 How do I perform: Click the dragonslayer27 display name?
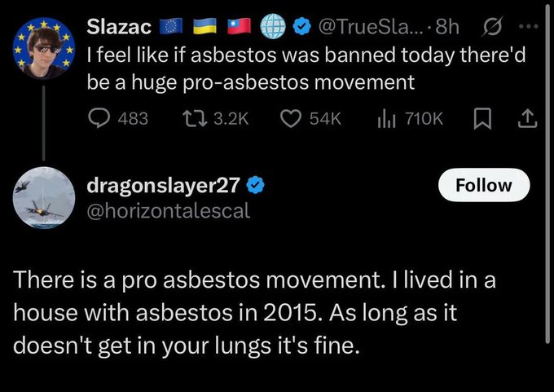click(163, 186)
